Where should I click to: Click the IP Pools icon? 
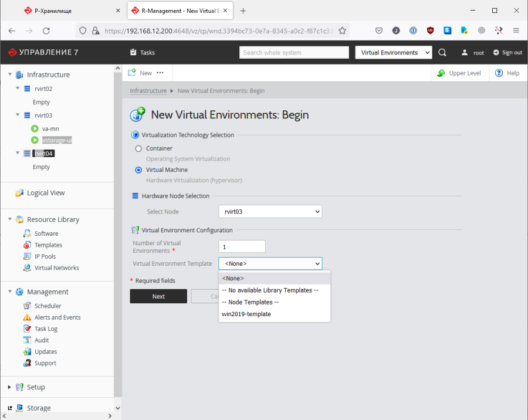tap(27, 256)
